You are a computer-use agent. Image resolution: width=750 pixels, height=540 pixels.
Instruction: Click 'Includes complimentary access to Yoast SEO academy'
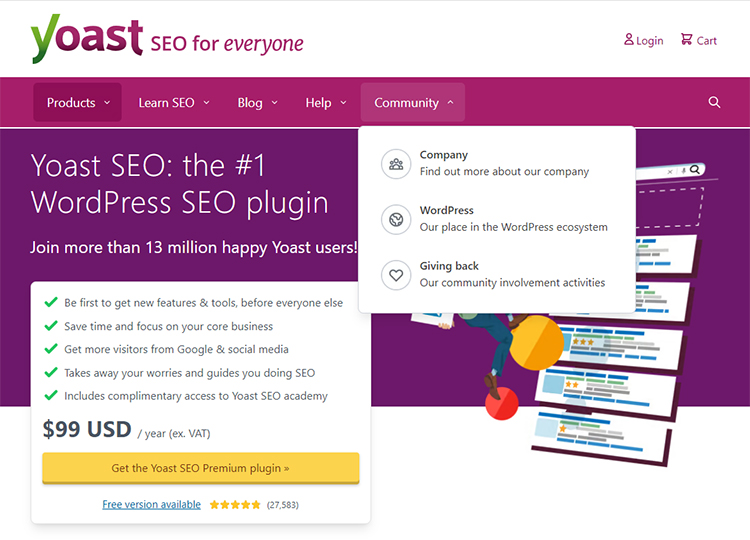(196, 396)
